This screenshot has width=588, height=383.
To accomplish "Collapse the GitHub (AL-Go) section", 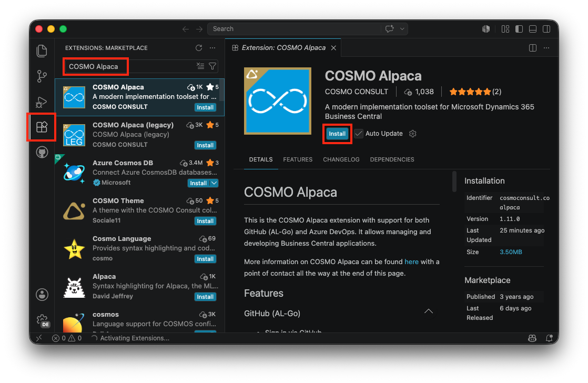I will pyautogui.click(x=428, y=311).
